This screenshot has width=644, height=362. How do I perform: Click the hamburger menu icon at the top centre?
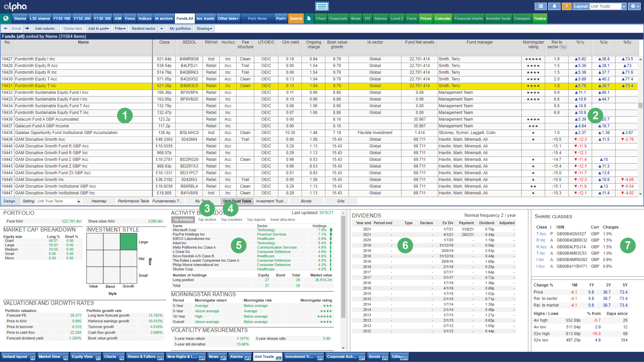pos(322,6)
